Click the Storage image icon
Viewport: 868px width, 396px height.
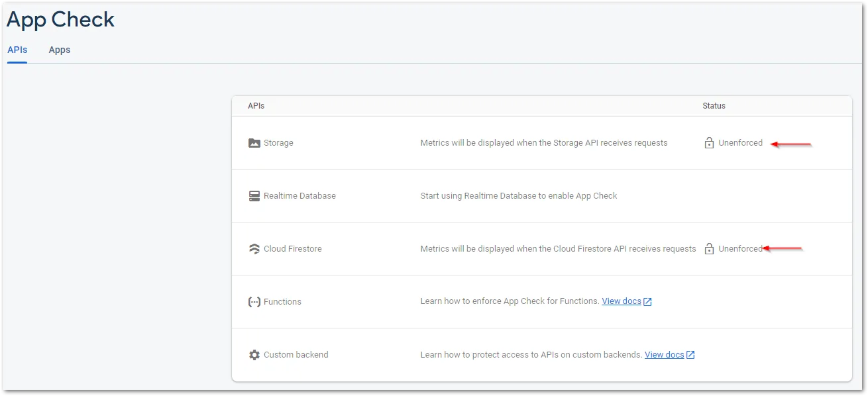[254, 143]
